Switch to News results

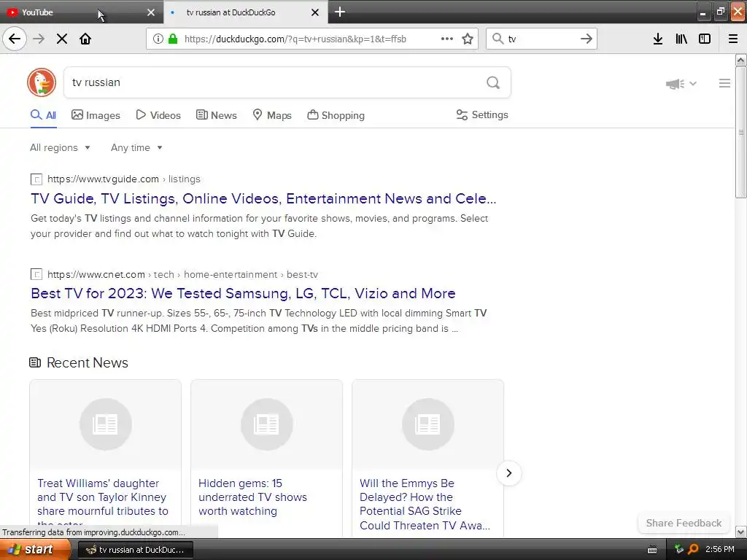216,115
